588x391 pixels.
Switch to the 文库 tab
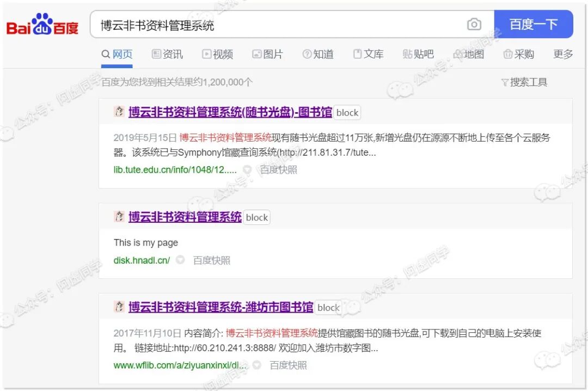368,54
